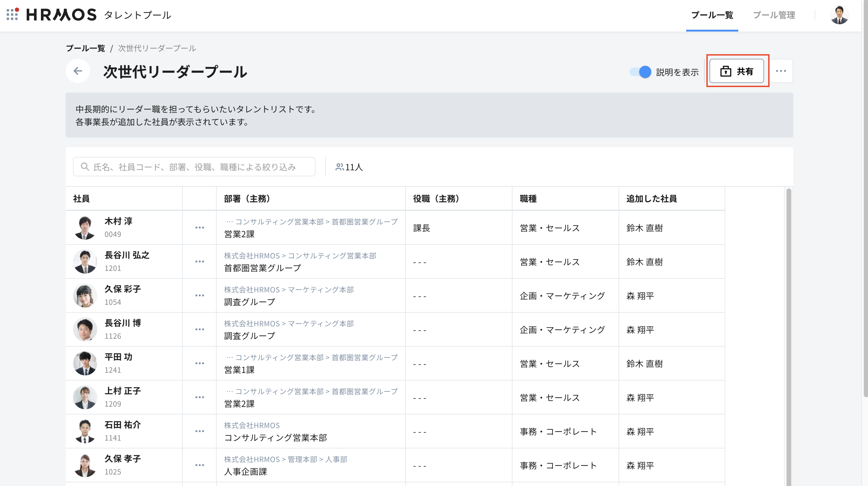
Task: Click the three-dot menu for 長谷川 博
Action: (x=199, y=329)
